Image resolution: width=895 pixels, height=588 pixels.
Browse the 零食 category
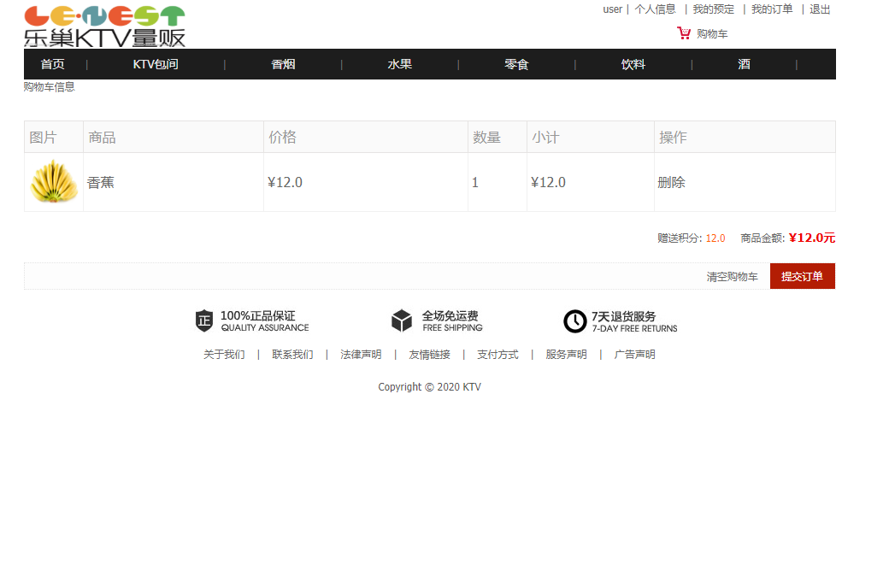(516, 63)
